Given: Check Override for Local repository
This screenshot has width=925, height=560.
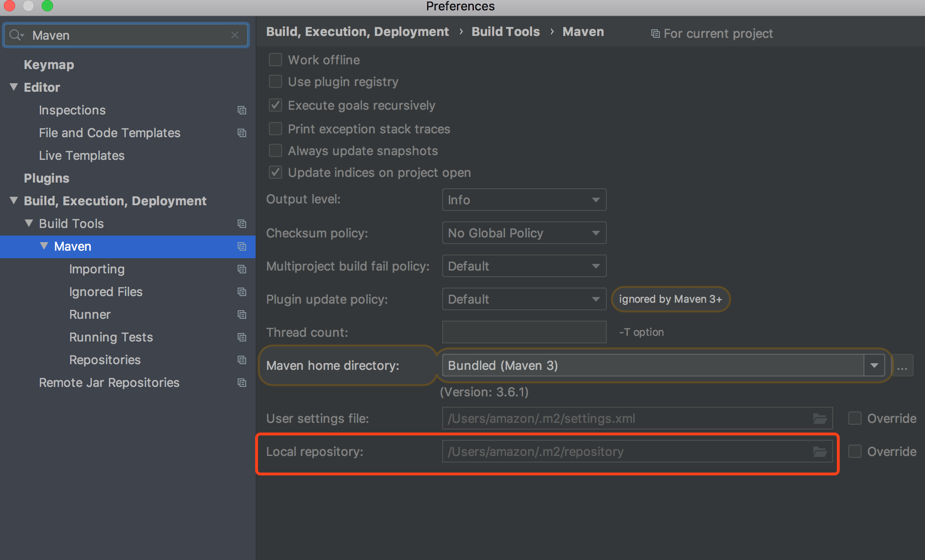Looking at the screenshot, I should coord(855,451).
